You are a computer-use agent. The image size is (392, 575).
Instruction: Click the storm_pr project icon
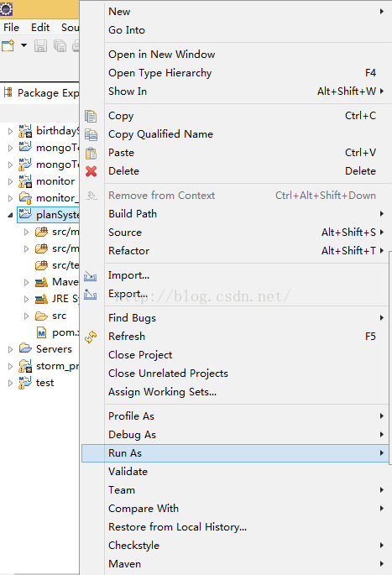click(25, 366)
